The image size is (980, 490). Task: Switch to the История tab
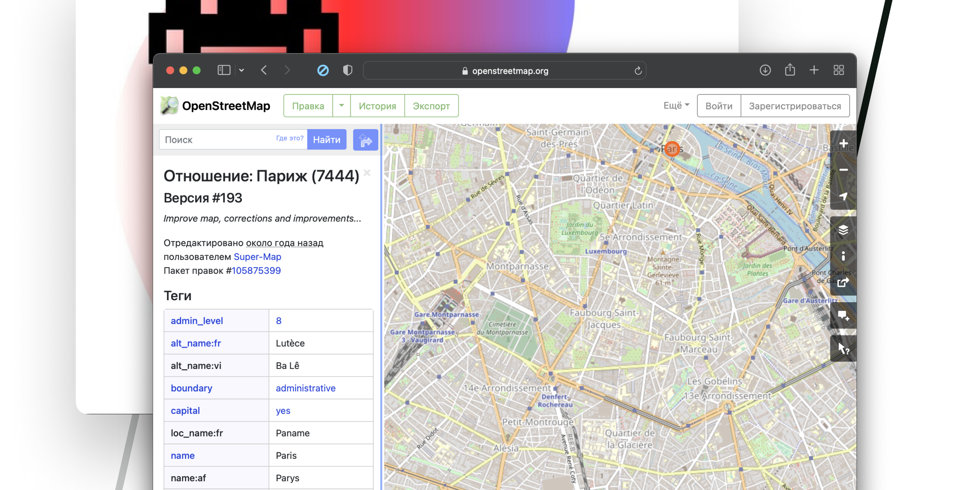[x=377, y=106]
